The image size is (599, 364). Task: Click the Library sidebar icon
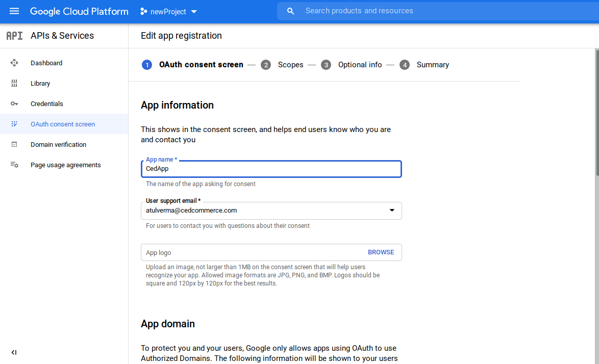pyautogui.click(x=14, y=83)
